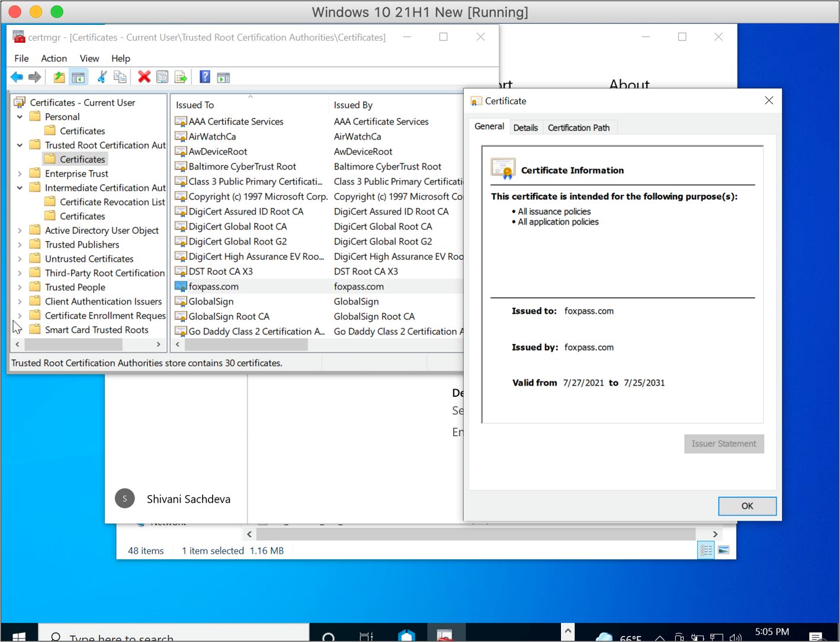Click the Cut scissors toolbar icon

point(102,77)
